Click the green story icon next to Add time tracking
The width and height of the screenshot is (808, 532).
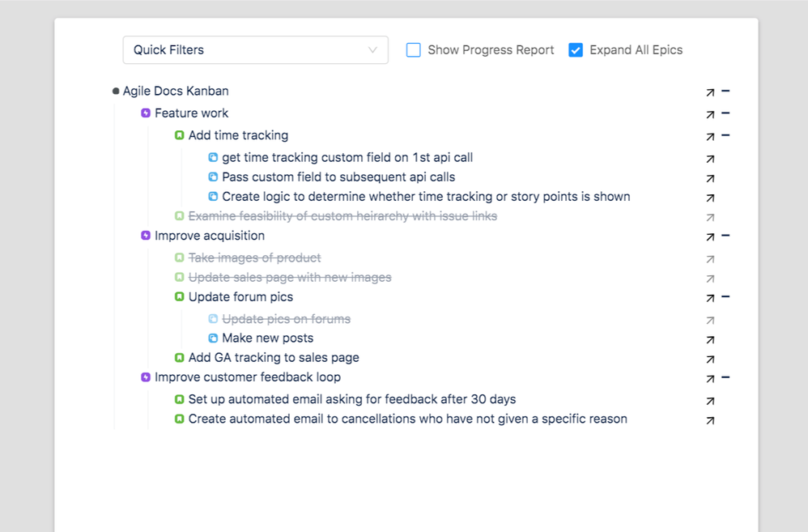[x=179, y=135]
